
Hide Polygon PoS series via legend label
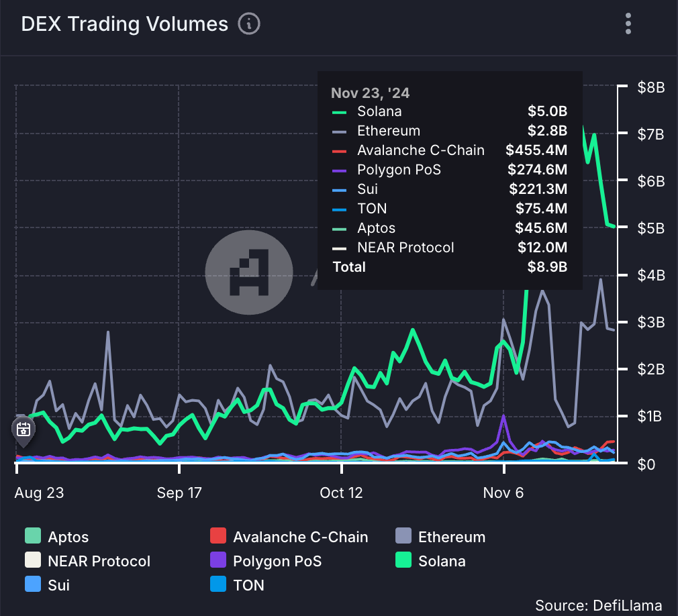277,561
